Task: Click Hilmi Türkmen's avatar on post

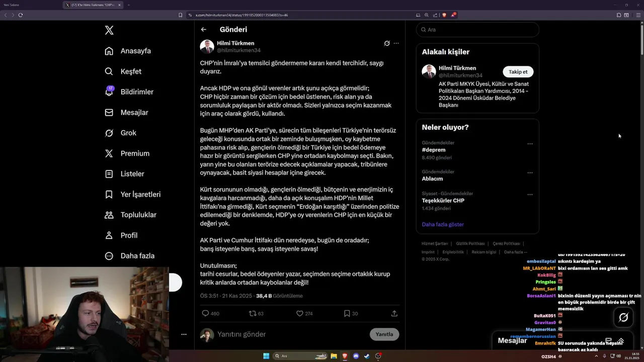Action: (207, 47)
